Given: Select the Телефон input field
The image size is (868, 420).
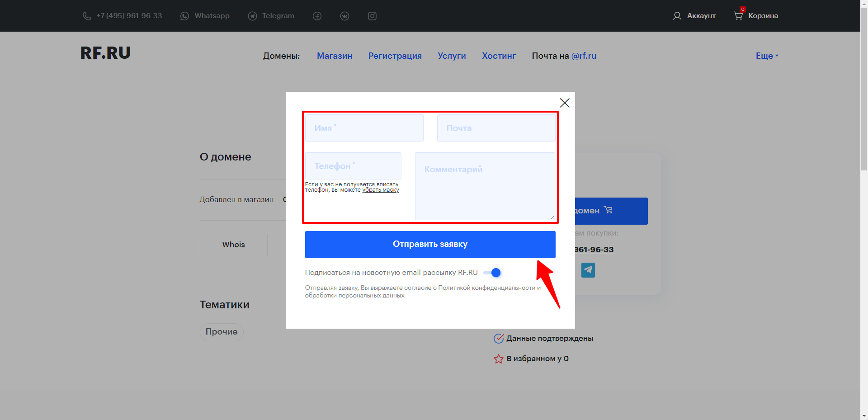Looking at the screenshot, I should 353,166.
